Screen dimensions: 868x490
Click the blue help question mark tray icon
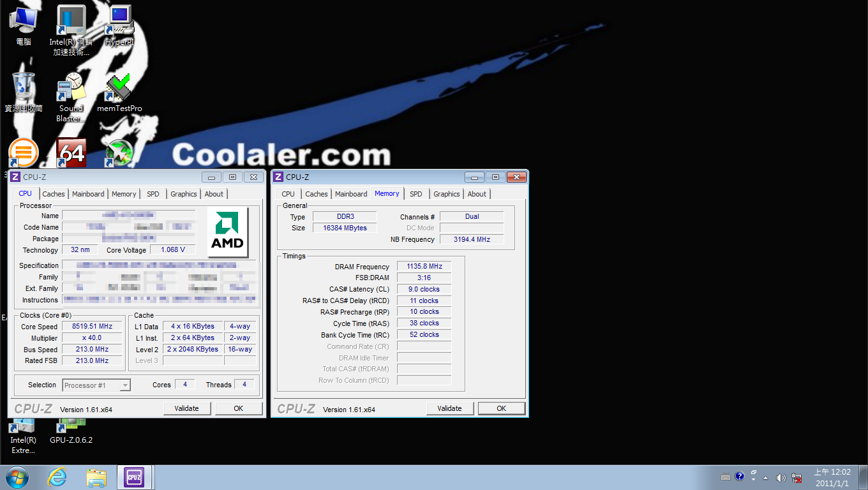(x=740, y=477)
